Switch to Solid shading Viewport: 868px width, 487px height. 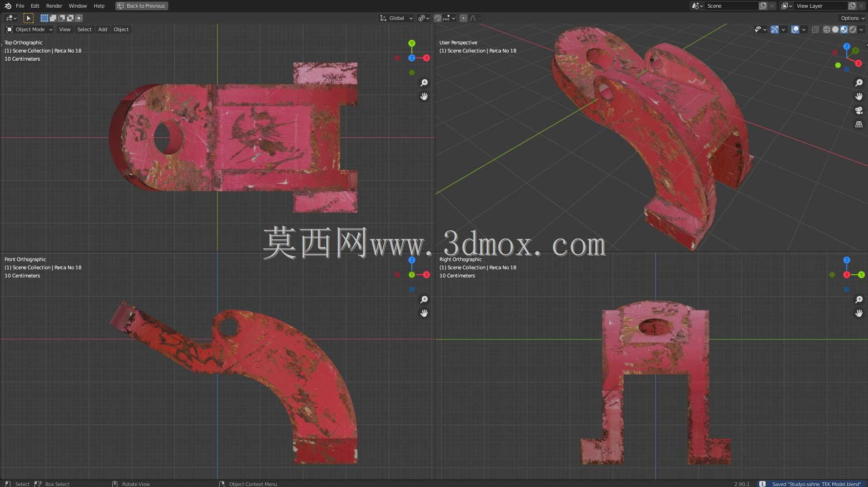(x=835, y=29)
